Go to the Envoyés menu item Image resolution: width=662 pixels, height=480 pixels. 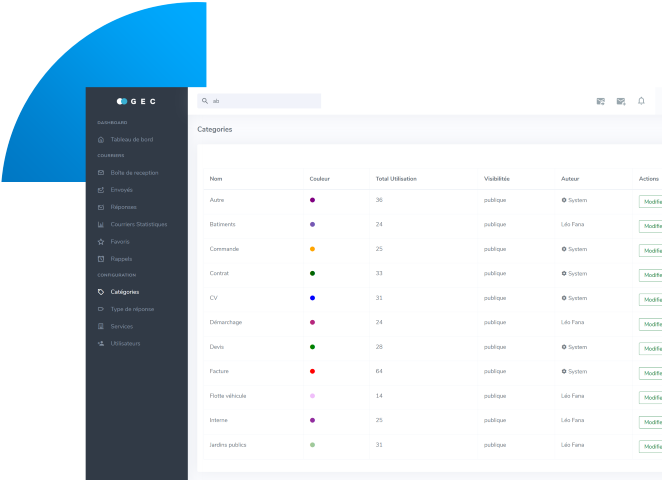pos(121,190)
